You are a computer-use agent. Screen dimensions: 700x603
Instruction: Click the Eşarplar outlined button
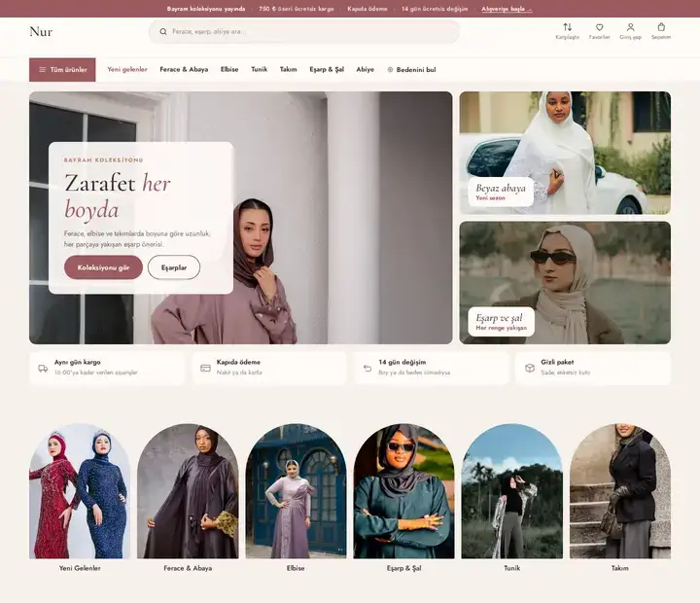click(174, 267)
